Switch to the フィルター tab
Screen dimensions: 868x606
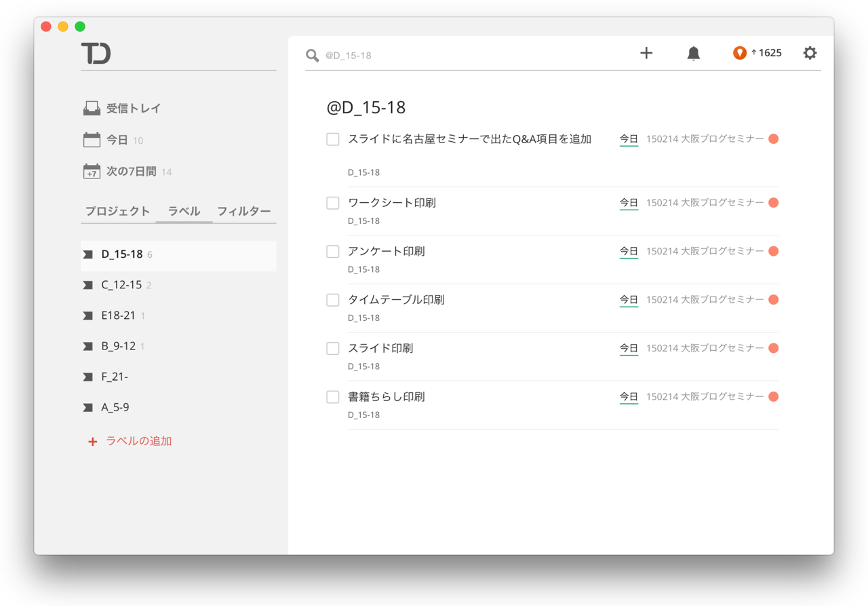pos(243,211)
